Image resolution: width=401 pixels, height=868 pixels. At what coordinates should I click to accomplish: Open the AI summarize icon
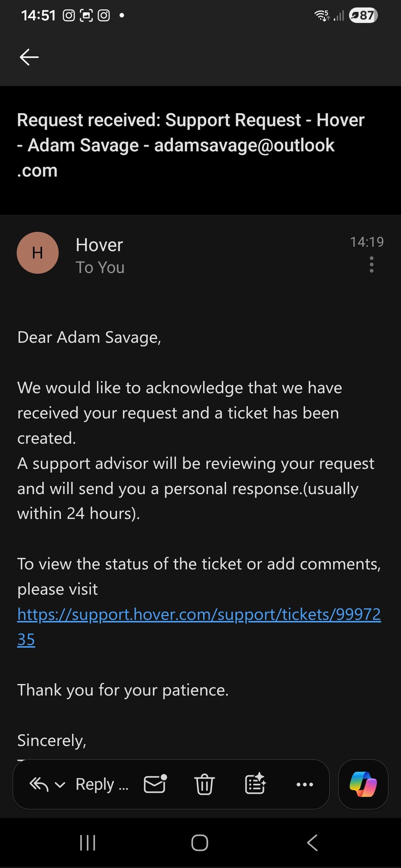click(255, 784)
